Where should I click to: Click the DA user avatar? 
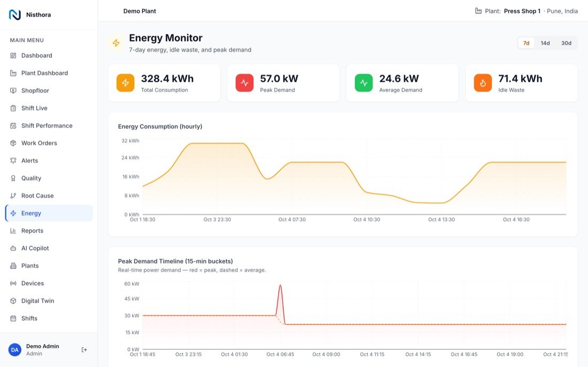14,350
